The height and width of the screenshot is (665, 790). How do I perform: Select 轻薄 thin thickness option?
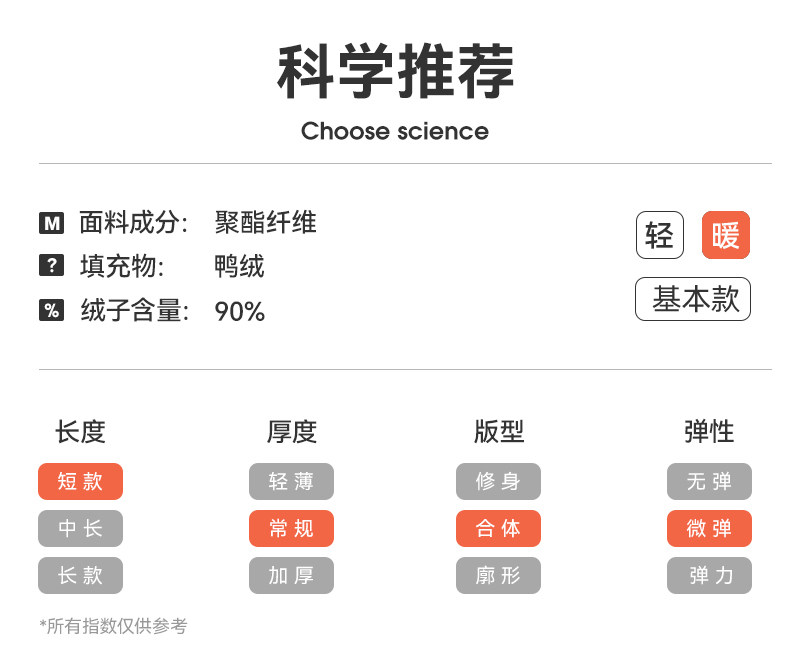[x=291, y=481]
